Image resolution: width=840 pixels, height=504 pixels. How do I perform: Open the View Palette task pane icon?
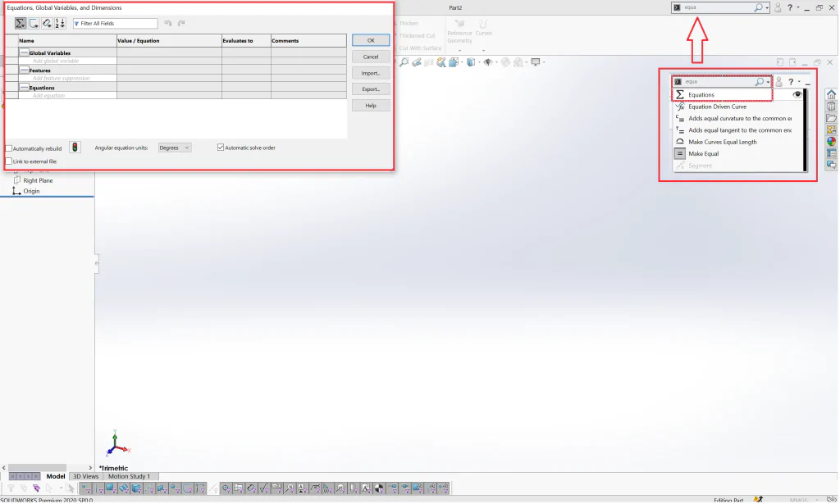coord(832,130)
